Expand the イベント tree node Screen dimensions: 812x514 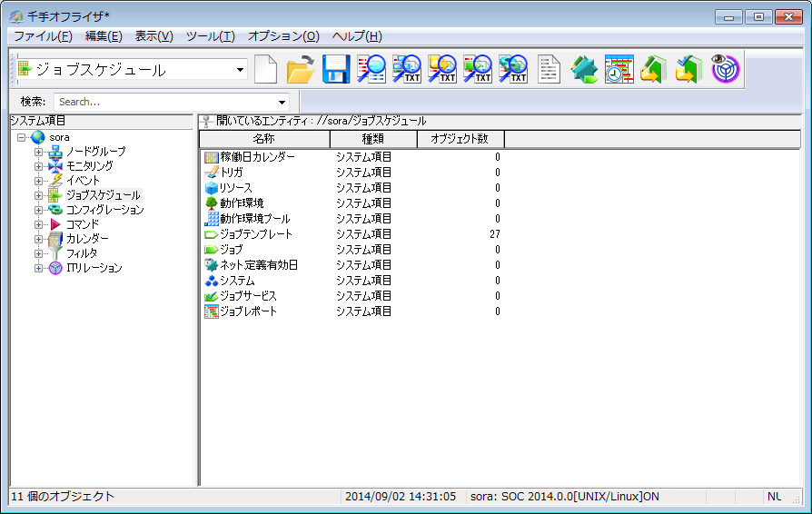click(38, 181)
